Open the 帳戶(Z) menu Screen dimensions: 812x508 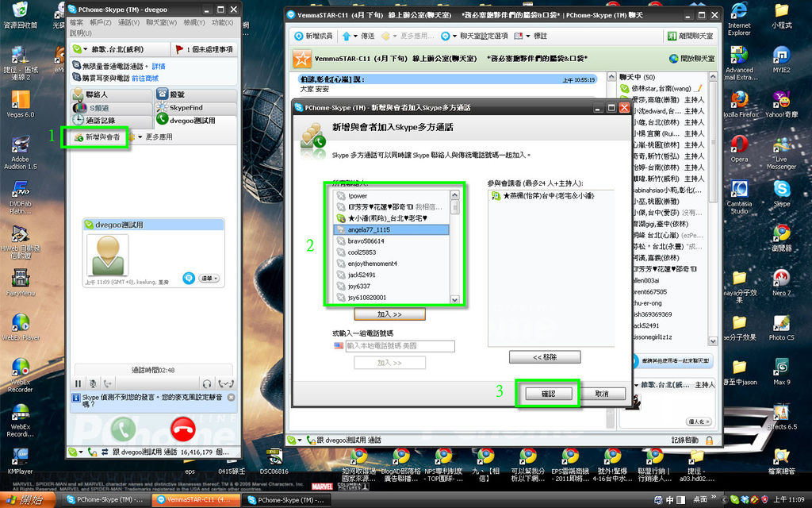(101, 22)
